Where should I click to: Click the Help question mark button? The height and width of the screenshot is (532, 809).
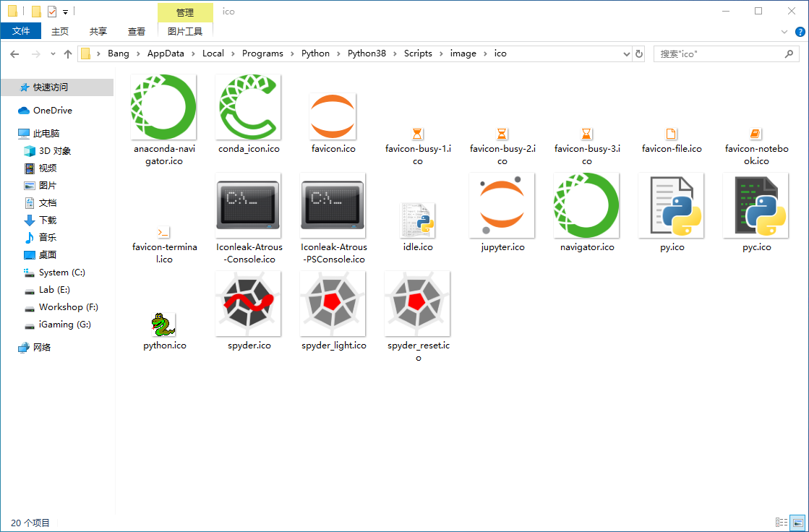pos(800,31)
